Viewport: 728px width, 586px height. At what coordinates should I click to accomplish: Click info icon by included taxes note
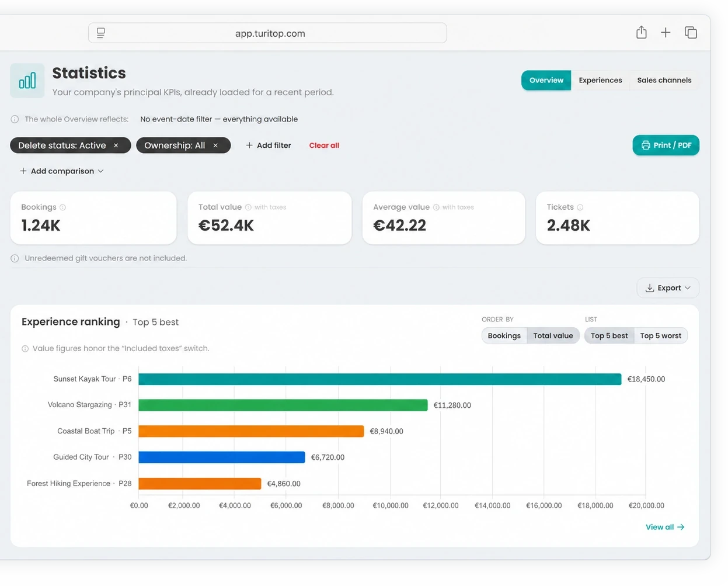[x=25, y=349]
